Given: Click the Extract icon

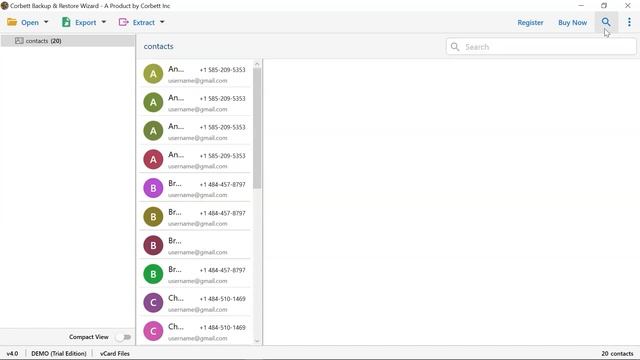Looking at the screenshot, I should pos(123,22).
